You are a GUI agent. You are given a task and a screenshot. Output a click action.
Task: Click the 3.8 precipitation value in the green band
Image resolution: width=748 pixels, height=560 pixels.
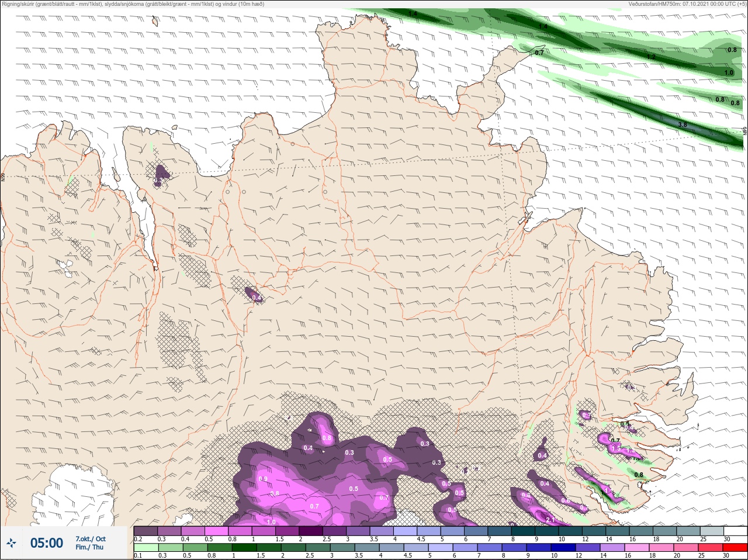(x=682, y=125)
